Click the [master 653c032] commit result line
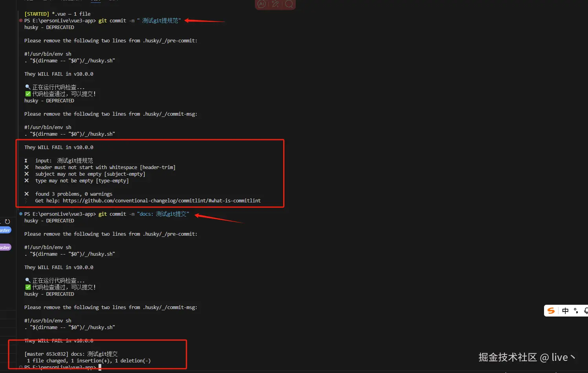588x373 pixels. tap(71, 354)
